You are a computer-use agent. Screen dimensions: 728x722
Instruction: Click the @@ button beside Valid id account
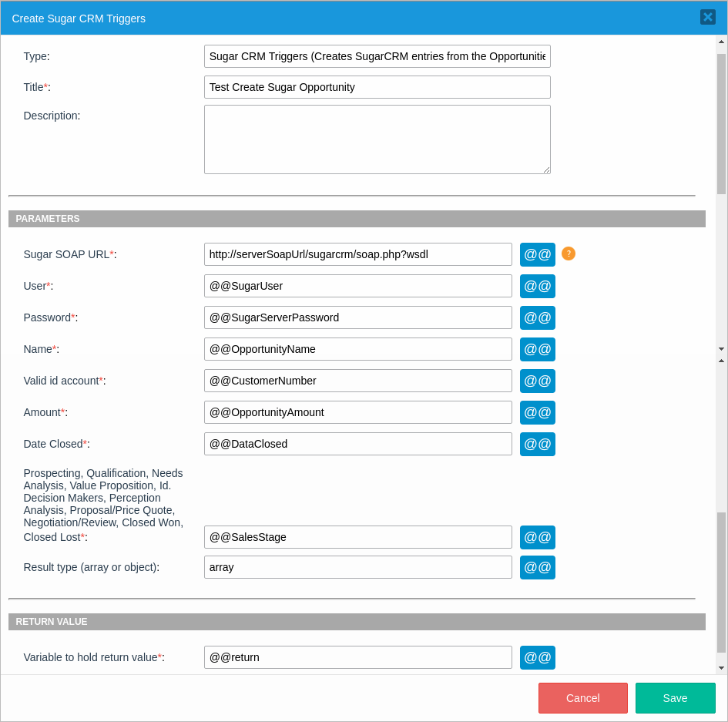pos(537,381)
